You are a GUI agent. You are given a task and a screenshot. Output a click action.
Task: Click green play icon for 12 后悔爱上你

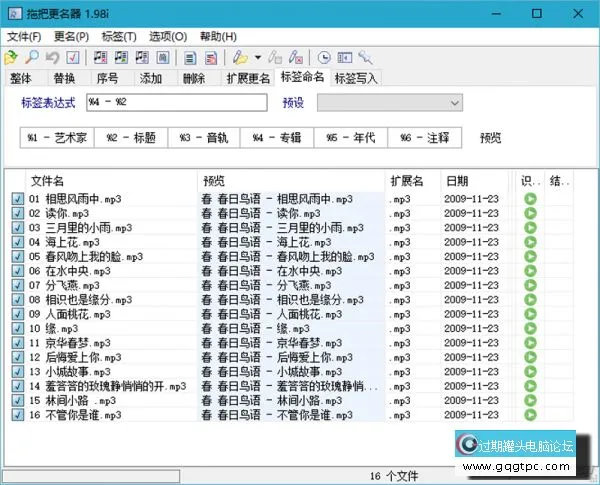(x=530, y=357)
